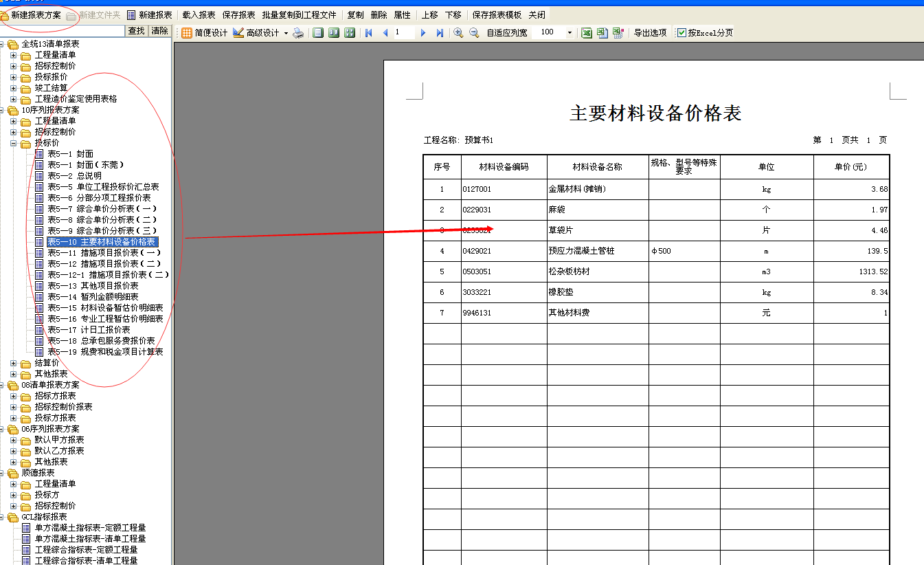Click 上移 to move report up
The width and height of the screenshot is (924, 565).
click(x=430, y=14)
